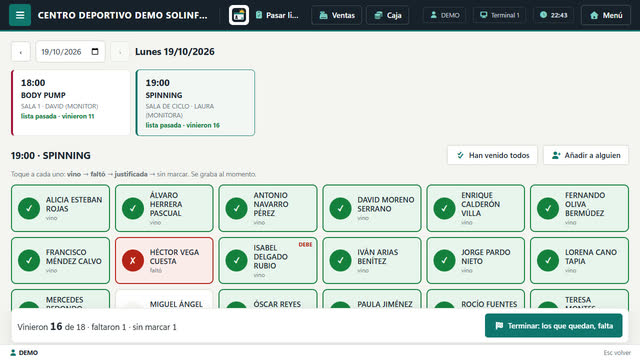Click the clipboard icon beside Pasar lista
Viewport: 640px width, 360px height.
tap(259, 15)
